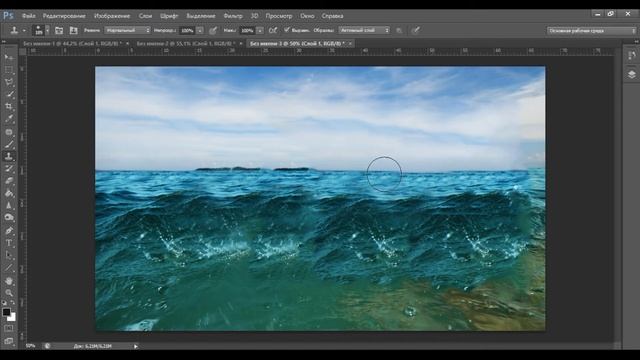Toggle the Aligned (Выравн.) checkbox
Image resolution: width=640 pixels, height=360 pixels.
[x=287, y=30]
